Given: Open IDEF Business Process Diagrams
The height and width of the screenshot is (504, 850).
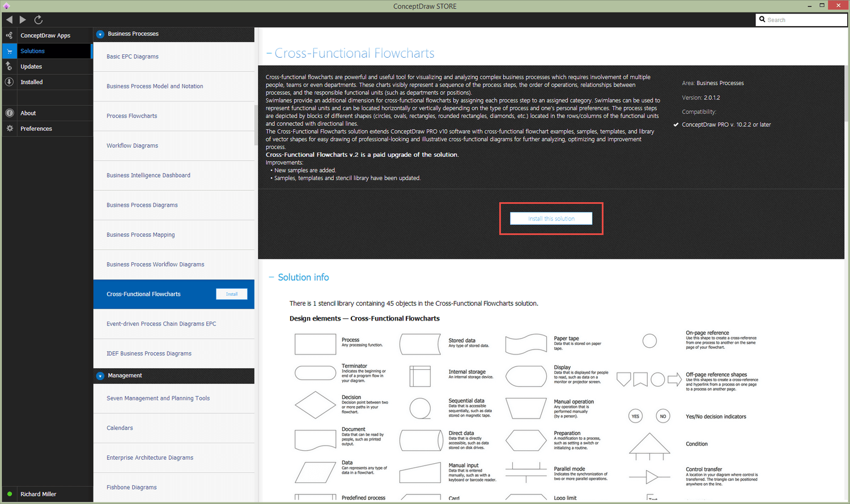Looking at the screenshot, I should [174, 353].
